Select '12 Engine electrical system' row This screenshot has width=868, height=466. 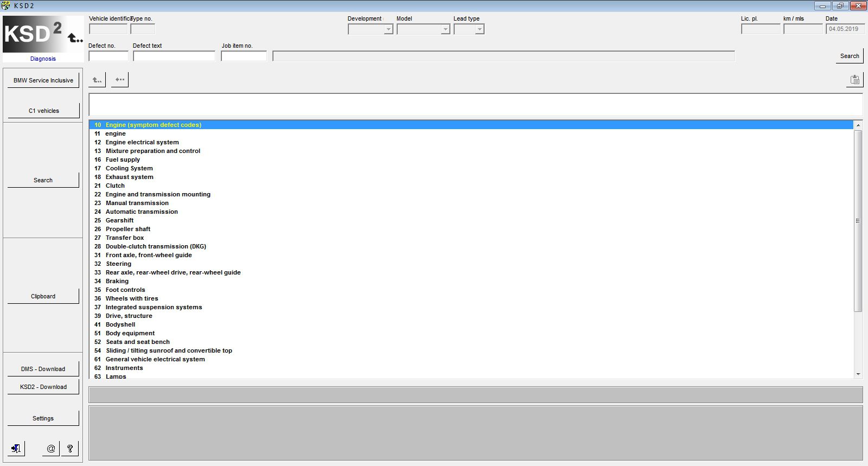coord(471,142)
